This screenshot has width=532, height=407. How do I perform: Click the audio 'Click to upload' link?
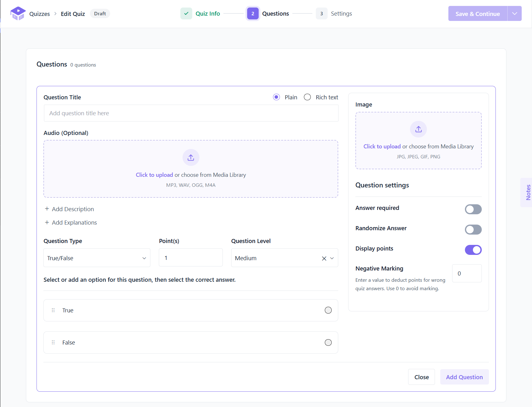(x=154, y=175)
